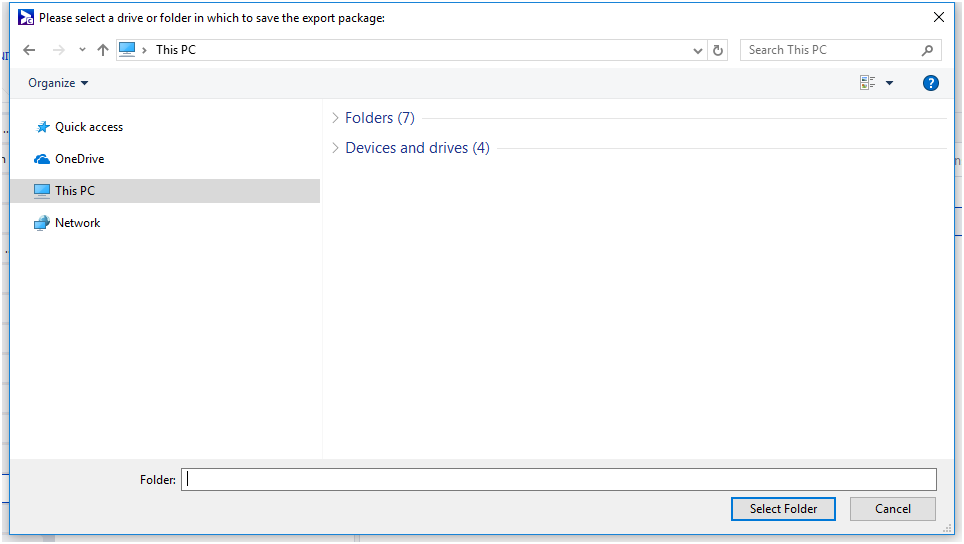The width and height of the screenshot is (964, 544).
Task: Click the Select Folder button
Action: 783,509
